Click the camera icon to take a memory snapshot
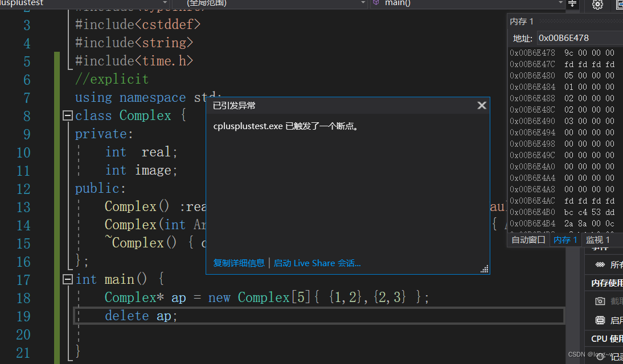The height and width of the screenshot is (364, 623). 600,301
